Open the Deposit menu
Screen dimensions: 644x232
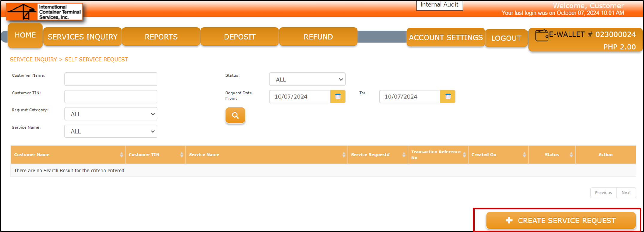(240, 37)
